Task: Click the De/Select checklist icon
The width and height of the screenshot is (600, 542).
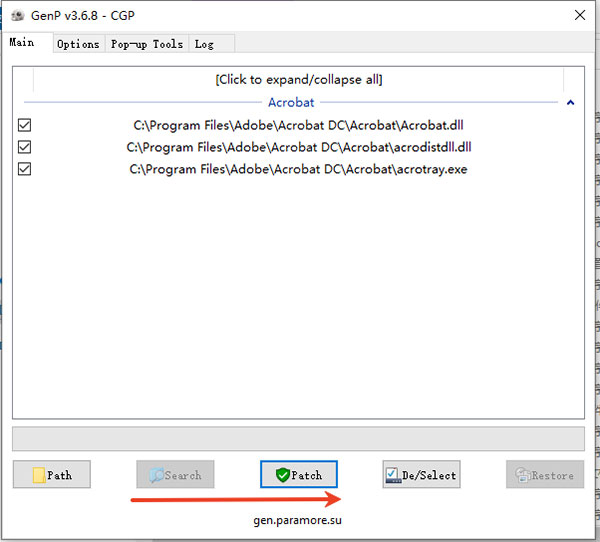Action: click(394, 475)
